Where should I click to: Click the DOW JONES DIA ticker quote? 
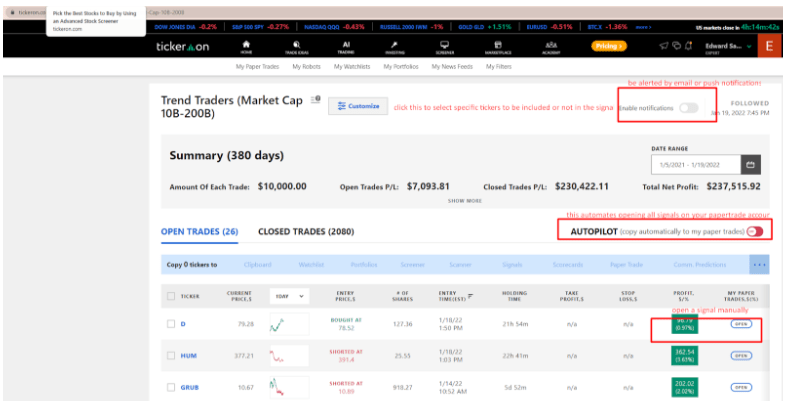click(x=186, y=27)
